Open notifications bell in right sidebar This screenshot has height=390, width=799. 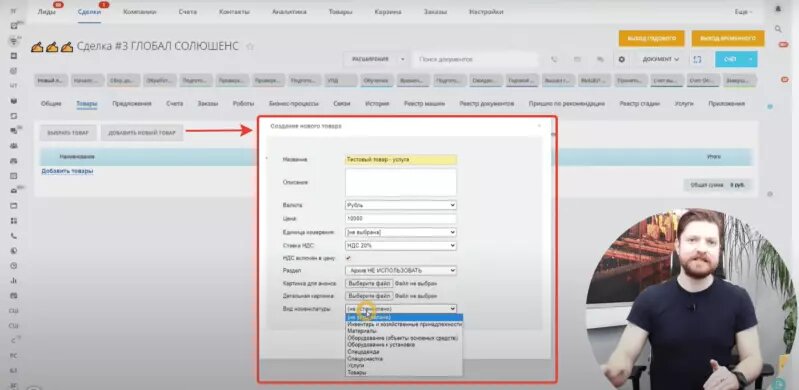point(778,9)
